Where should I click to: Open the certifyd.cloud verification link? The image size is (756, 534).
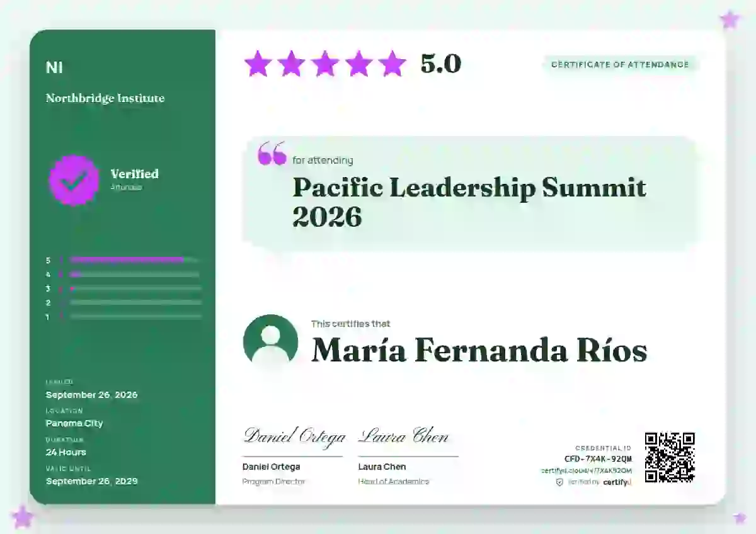coord(587,470)
